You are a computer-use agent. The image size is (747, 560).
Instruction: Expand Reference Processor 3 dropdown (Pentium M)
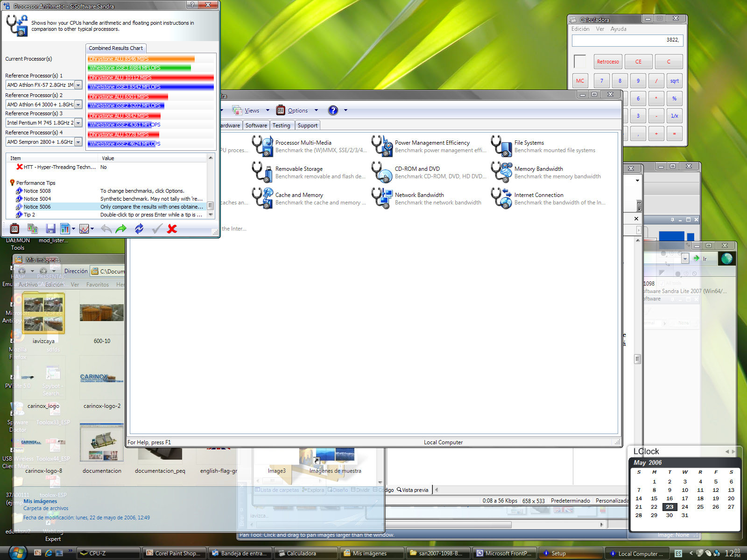point(78,123)
